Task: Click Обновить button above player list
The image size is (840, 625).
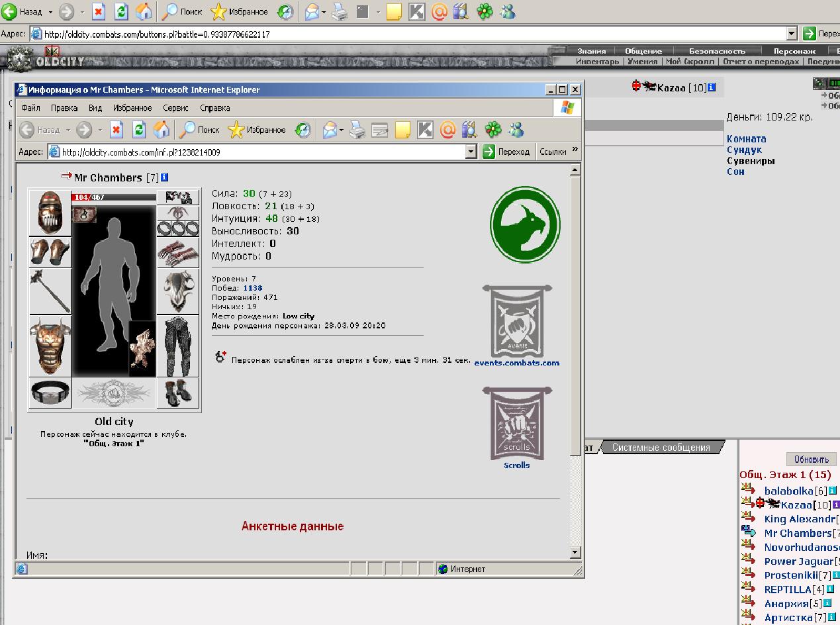Action: [812, 459]
